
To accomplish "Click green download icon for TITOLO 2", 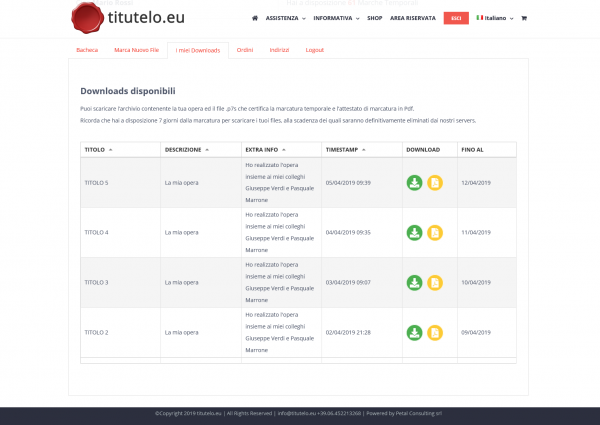I will (x=414, y=332).
